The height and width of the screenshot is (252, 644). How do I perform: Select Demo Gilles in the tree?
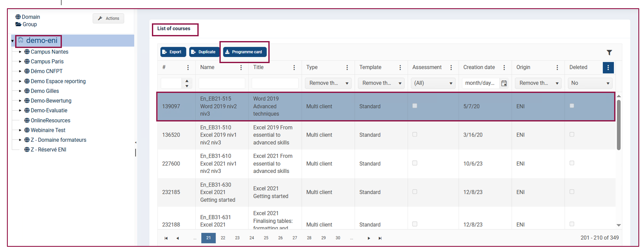pos(45,91)
